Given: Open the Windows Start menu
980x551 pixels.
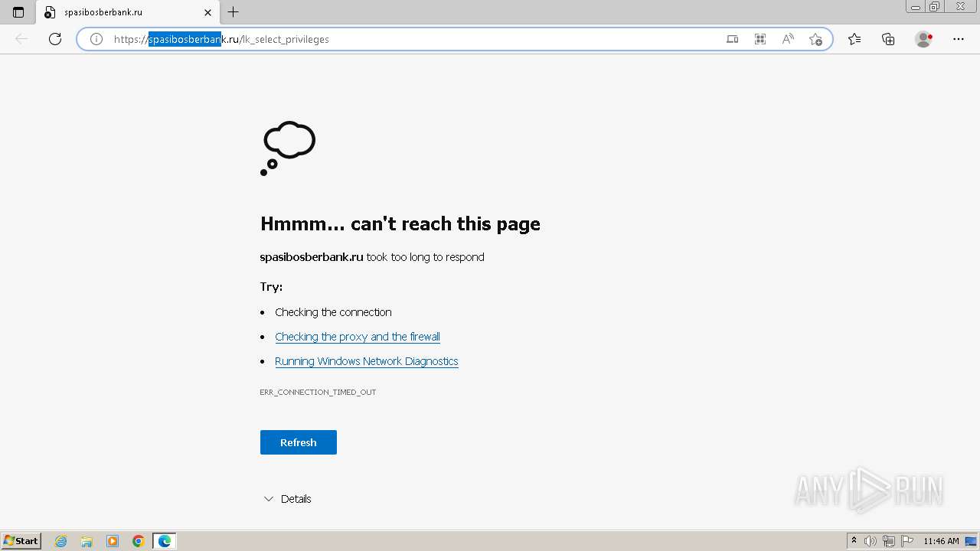Looking at the screenshot, I should coord(21,541).
